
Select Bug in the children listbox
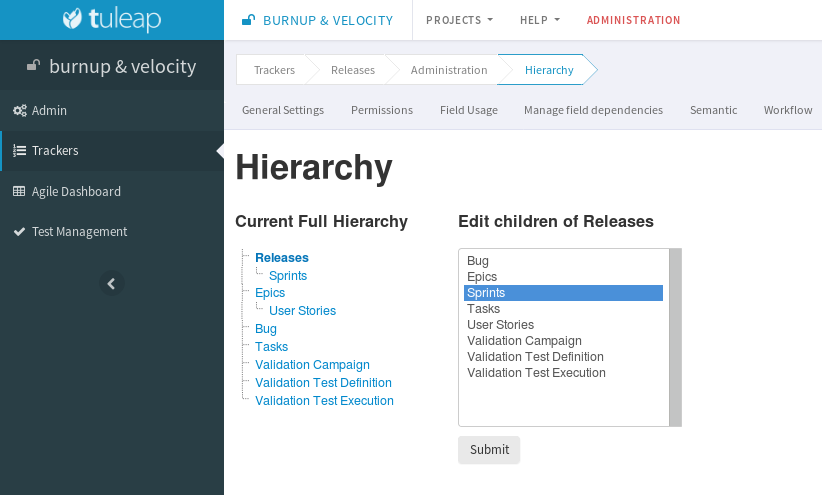[564, 261]
